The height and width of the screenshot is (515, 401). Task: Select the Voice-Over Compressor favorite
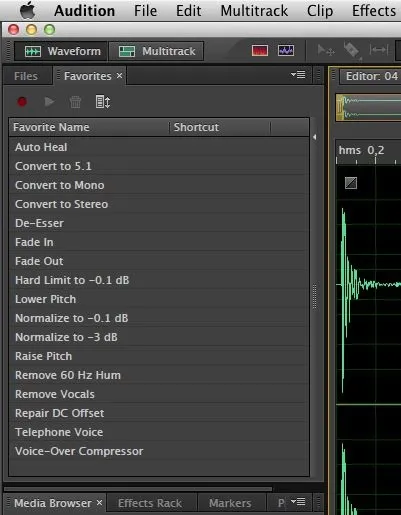[159, 451]
